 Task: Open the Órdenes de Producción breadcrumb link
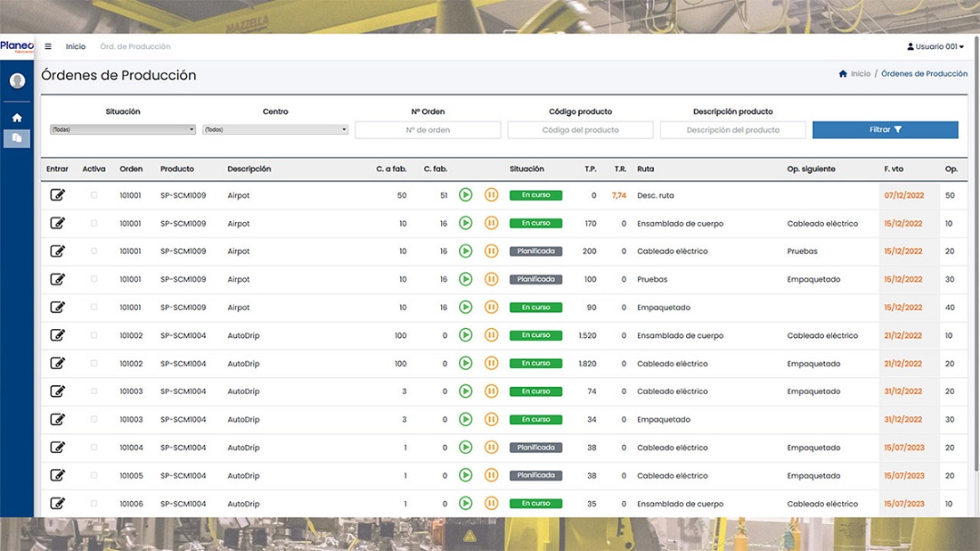point(924,73)
